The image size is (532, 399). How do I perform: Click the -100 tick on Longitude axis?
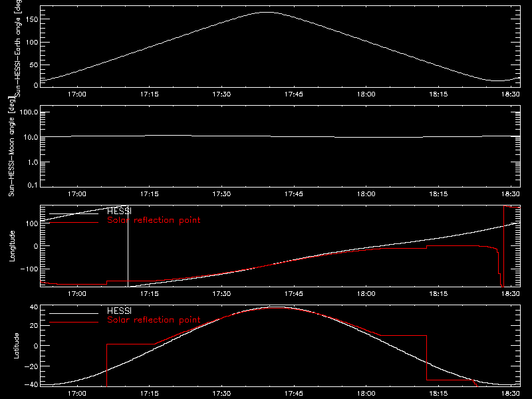point(29,269)
